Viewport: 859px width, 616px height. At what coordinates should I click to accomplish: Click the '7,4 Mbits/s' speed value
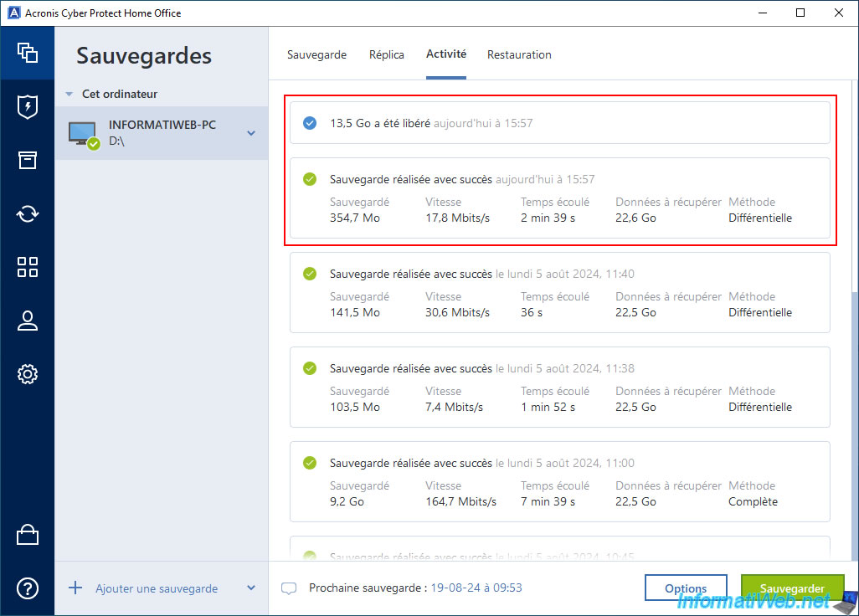pyautogui.click(x=454, y=408)
